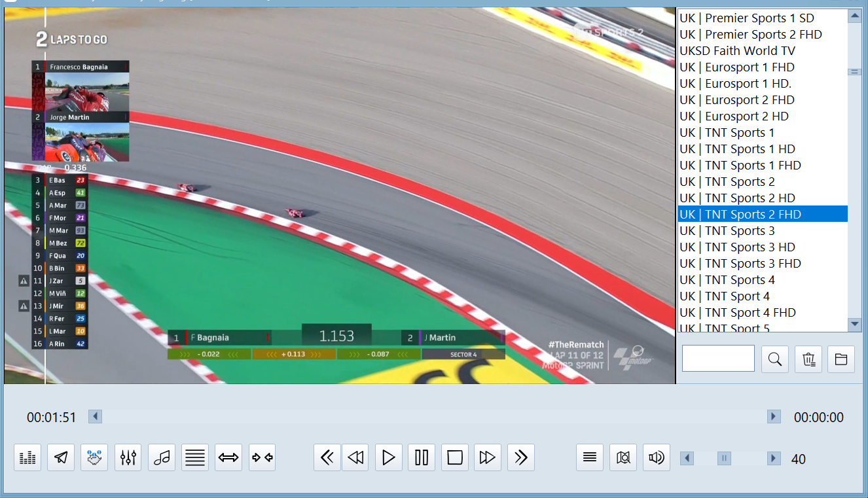Screen dimensions: 868x498
Task: Click the rewind button
Action: click(x=355, y=457)
